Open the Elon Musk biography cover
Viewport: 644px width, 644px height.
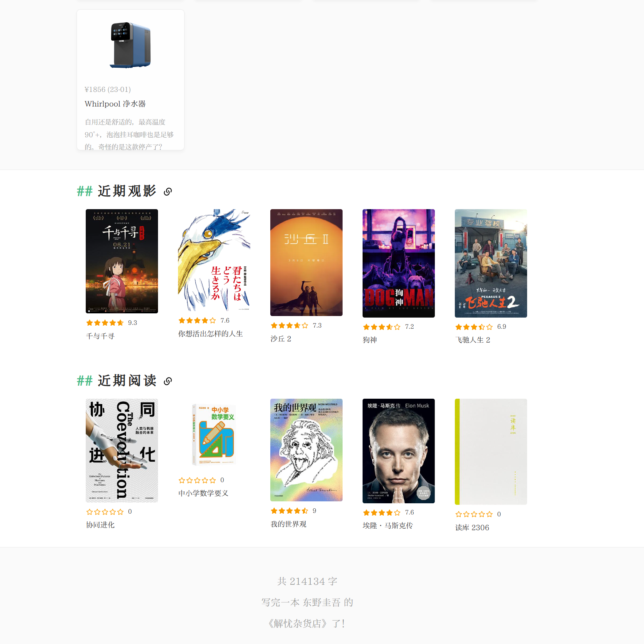(399, 451)
